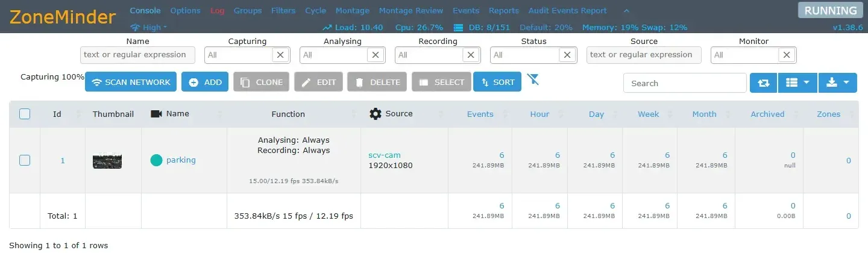
Task: Open the scv-cam source link
Action: pos(385,155)
